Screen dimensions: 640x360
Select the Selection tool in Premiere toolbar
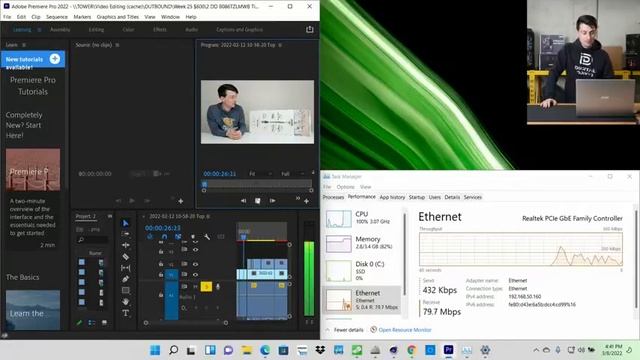[x=126, y=223]
